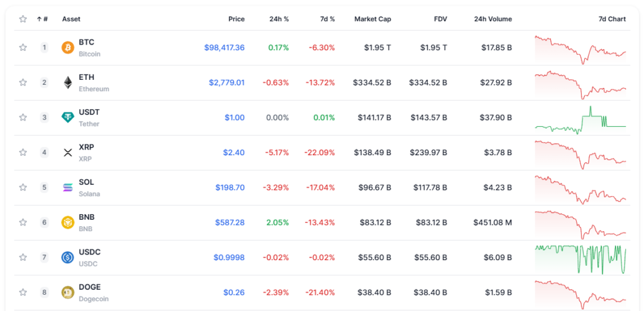Sort by Asset column header
The height and width of the screenshot is (311, 644).
coord(72,19)
